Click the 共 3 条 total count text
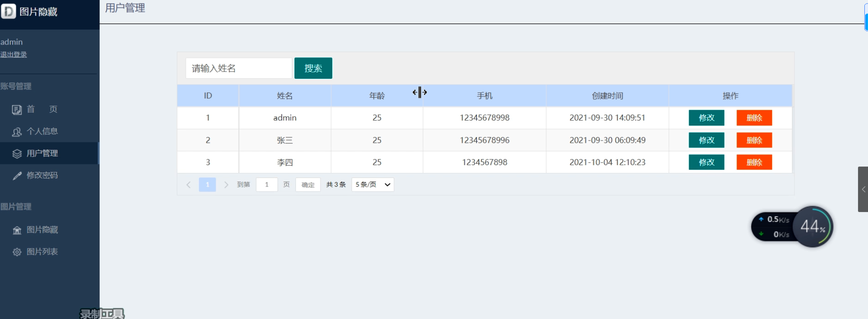This screenshot has width=868, height=319. (x=336, y=184)
